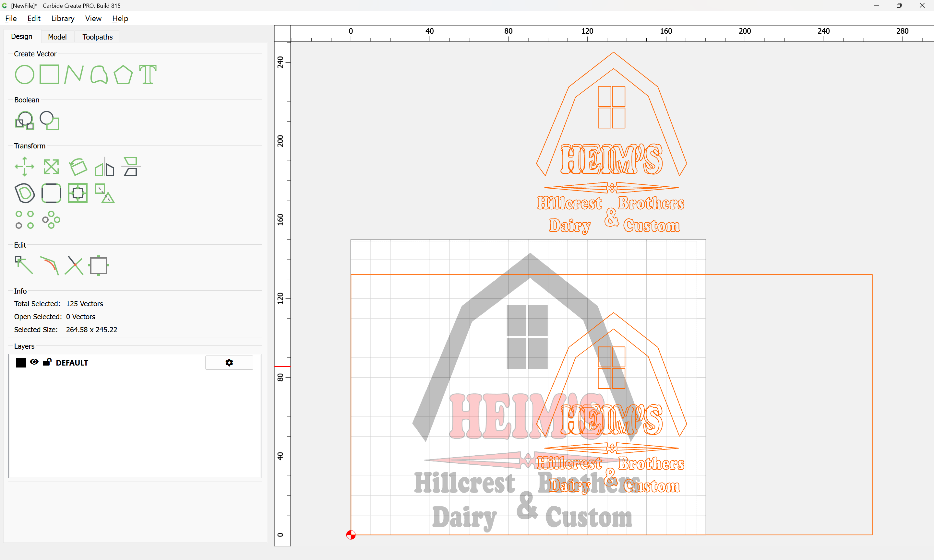
Task: Click the DEFAULT layer black color swatch
Action: (x=21, y=363)
